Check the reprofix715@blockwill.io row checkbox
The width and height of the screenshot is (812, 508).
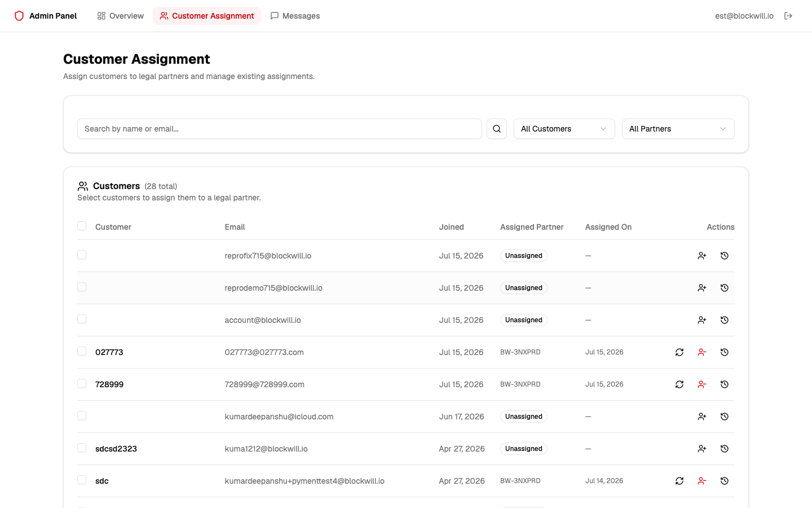(82, 255)
